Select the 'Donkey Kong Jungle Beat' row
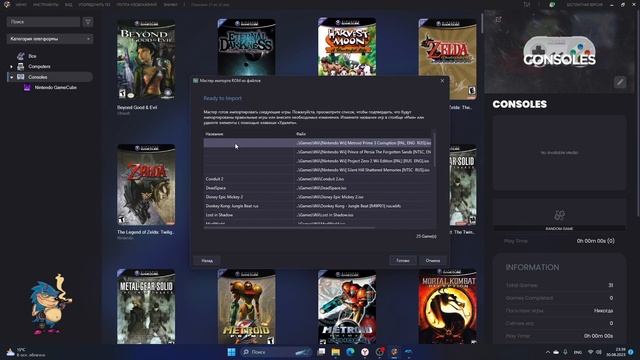The image size is (640, 360). click(318, 206)
